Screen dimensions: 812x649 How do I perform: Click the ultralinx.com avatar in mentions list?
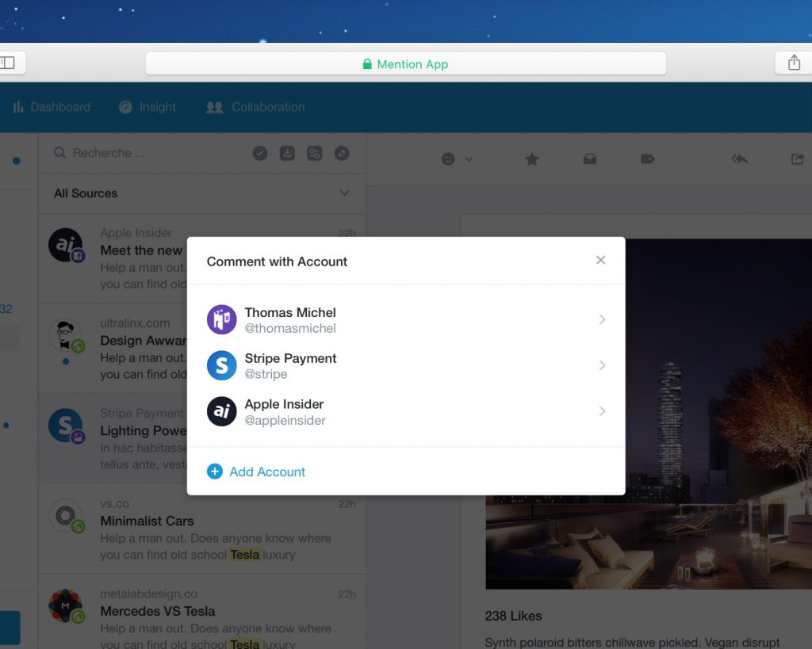point(66,335)
